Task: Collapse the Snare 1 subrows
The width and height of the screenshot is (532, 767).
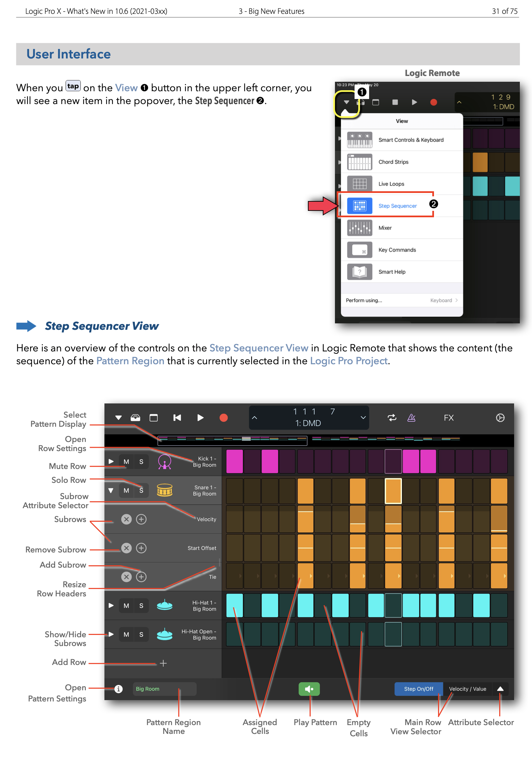Action: pos(111,490)
